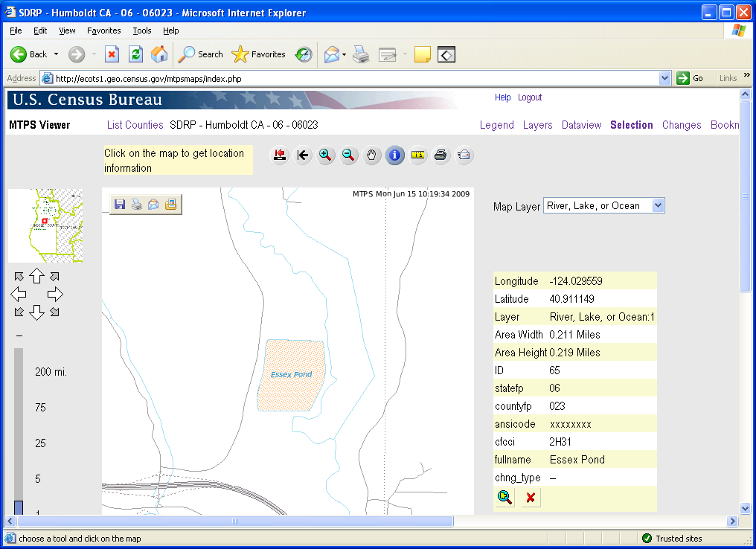Clear selection with the red X
756x549 pixels.
(x=531, y=498)
